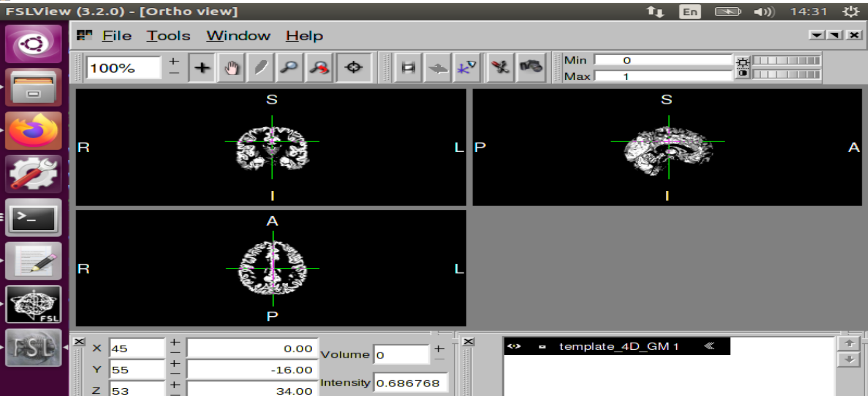868x396 pixels.
Task: Select the magnifying glass zoom tool
Action: tap(289, 68)
